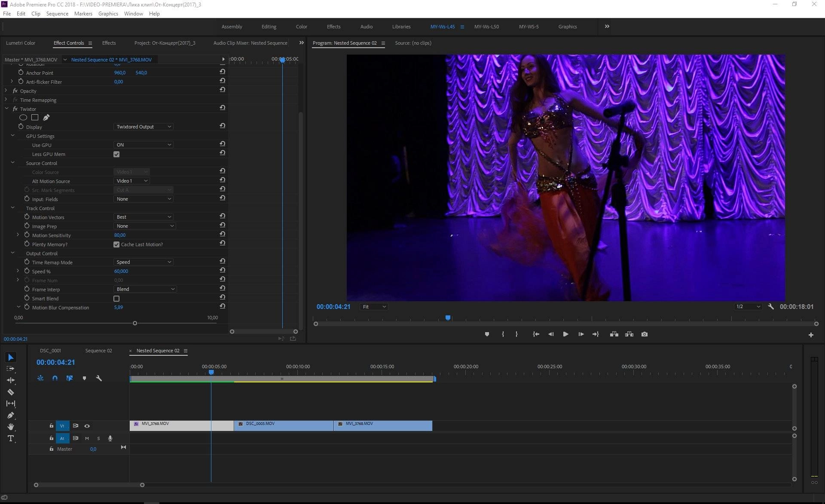
Task: Switch to the Effects panel tab
Action: [x=109, y=43]
